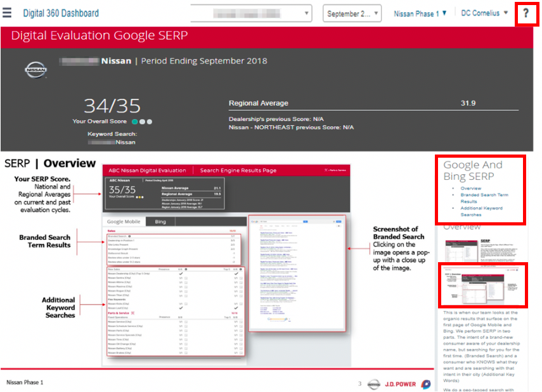Click the ABC Nissan Digital Evaluation header

tap(147, 170)
